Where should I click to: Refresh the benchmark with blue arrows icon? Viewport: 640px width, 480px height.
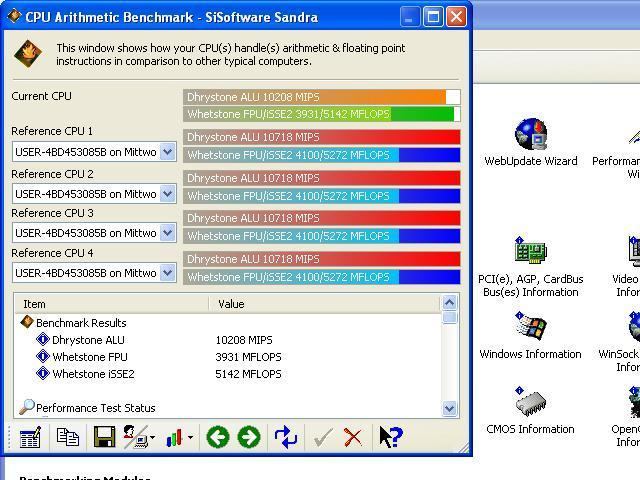tap(286, 437)
